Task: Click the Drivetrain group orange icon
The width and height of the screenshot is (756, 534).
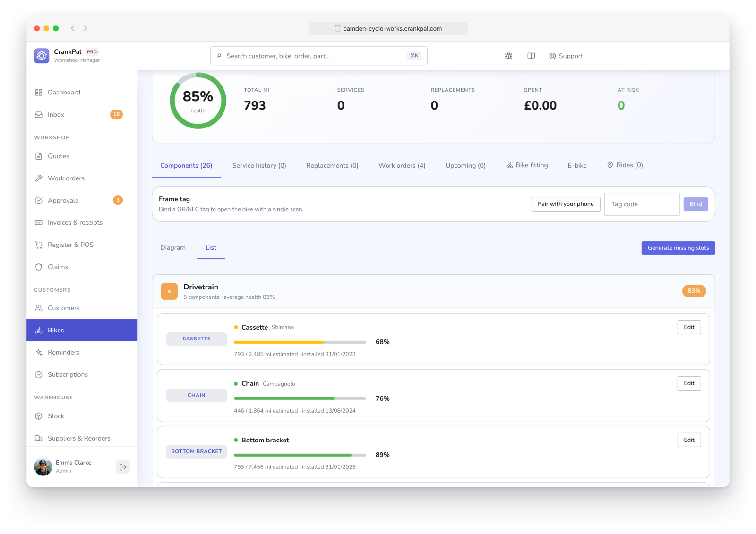Action: pos(169,291)
